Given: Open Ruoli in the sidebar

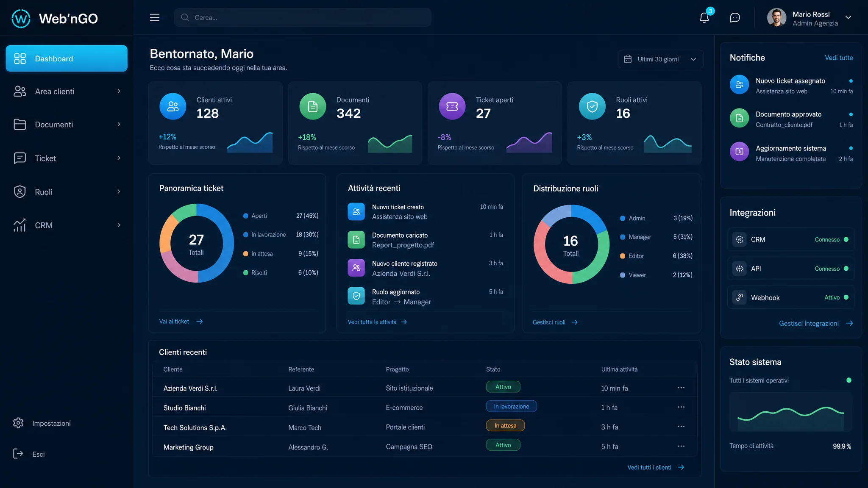Looking at the screenshot, I should tap(67, 192).
